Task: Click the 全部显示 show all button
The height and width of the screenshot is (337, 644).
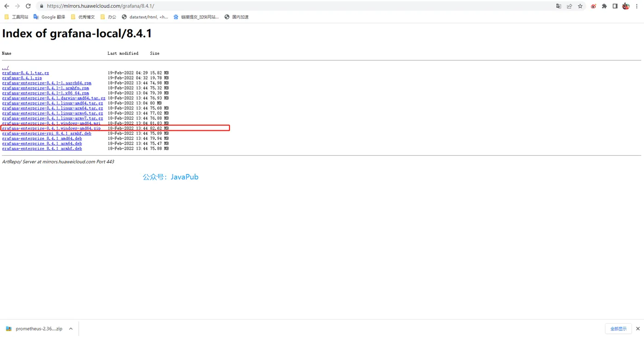Action: pos(618,329)
